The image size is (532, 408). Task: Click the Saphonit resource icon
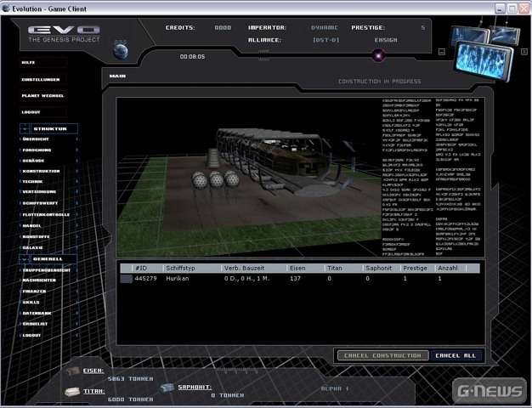pyautogui.click(x=167, y=388)
